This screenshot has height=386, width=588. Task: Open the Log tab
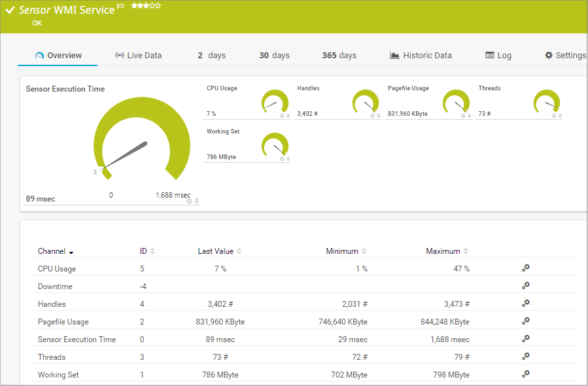[x=498, y=56]
